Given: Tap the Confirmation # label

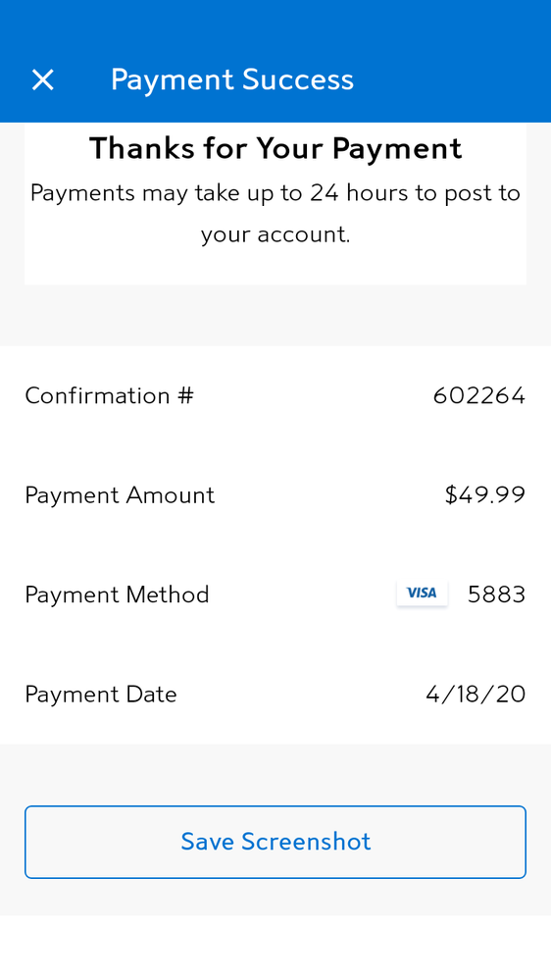Looking at the screenshot, I should pos(110,395).
